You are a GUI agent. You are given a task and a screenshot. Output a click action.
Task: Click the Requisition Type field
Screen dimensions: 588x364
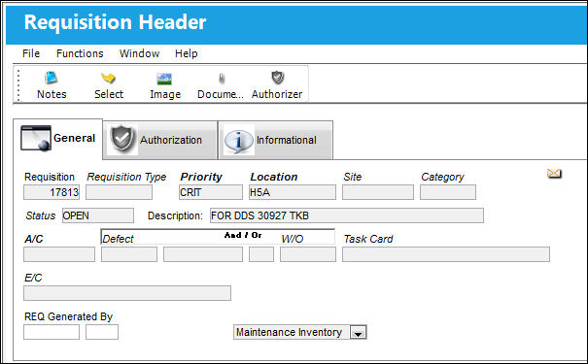[x=119, y=192]
